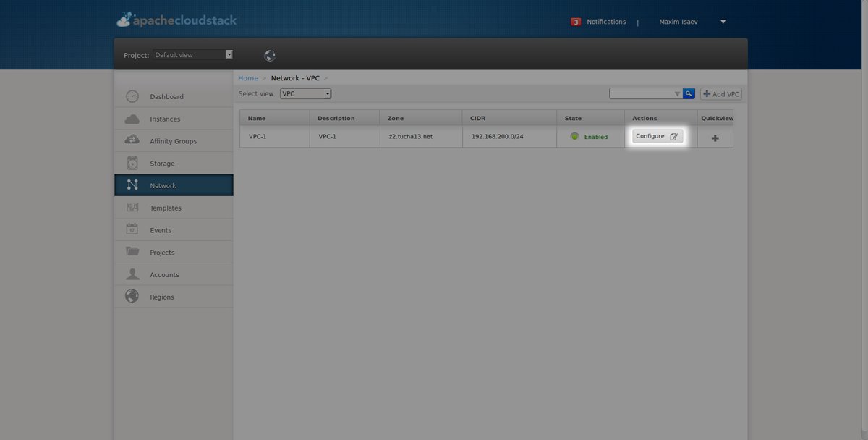Go to Dashboard section

[174, 96]
